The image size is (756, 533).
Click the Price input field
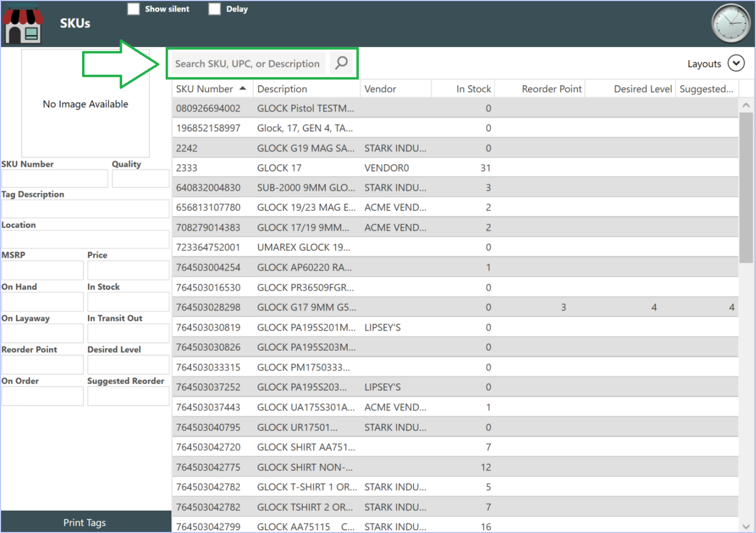pyautogui.click(x=128, y=270)
